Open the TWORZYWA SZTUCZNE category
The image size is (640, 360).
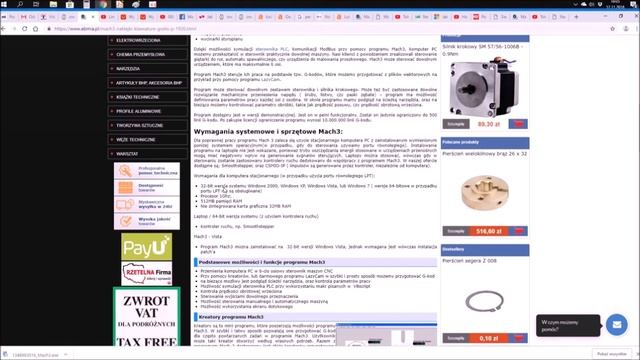point(148,125)
